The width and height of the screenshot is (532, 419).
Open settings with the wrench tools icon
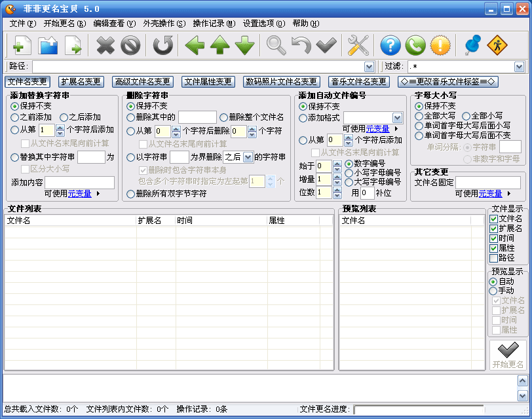pyautogui.click(x=358, y=46)
